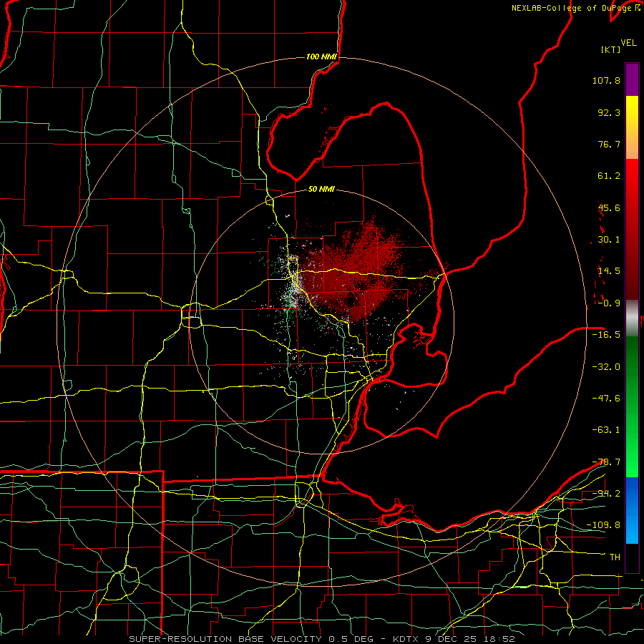This screenshot has height=644, width=644.
Task: Pick the purple segment of the color bar
Action: click(x=632, y=79)
